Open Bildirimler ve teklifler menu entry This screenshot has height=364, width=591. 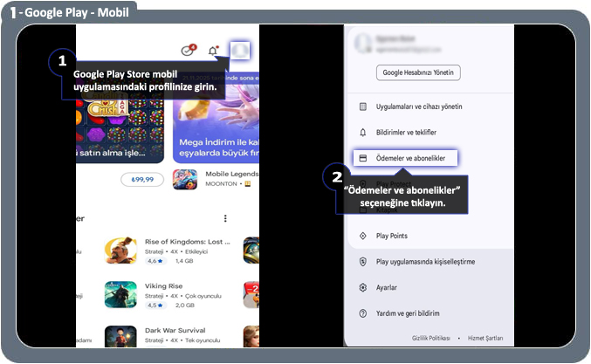point(406,133)
